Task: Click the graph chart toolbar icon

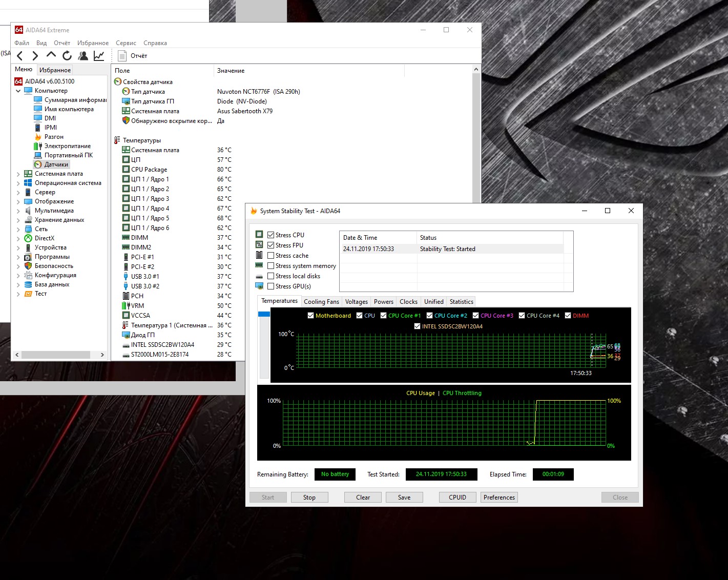Action: (99, 56)
